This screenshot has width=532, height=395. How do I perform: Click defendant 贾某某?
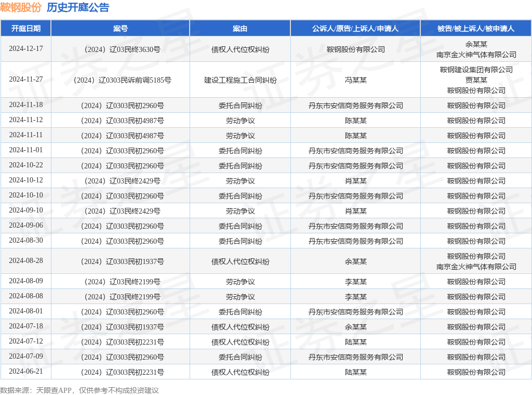pyautogui.click(x=476, y=80)
